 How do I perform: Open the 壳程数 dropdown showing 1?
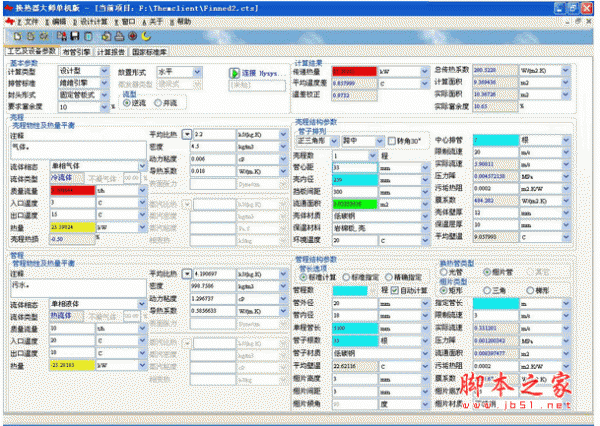coord(372,155)
